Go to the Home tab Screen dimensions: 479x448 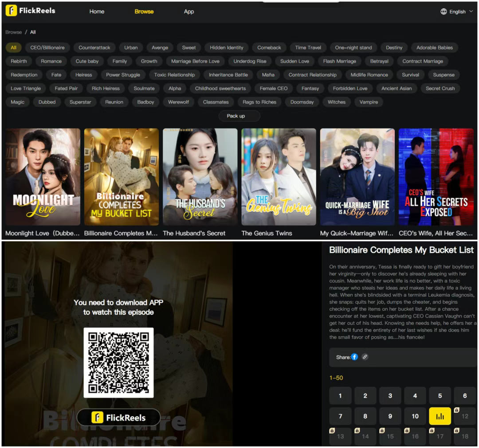97,12
